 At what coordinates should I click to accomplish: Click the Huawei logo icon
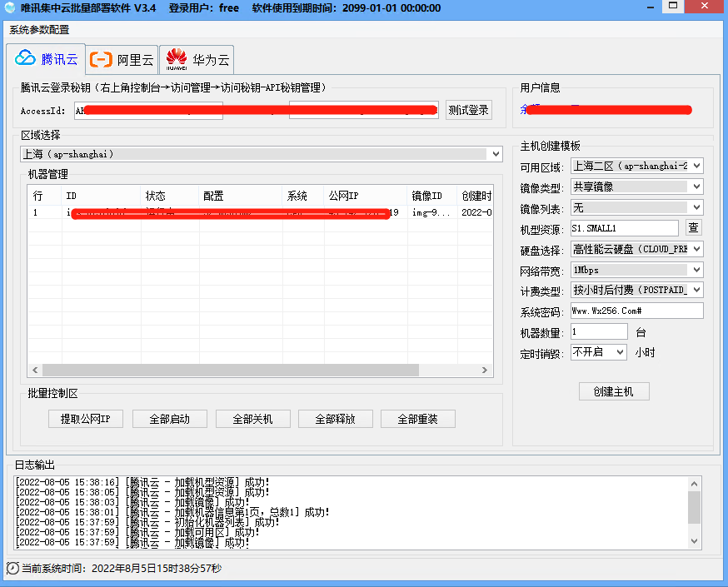(x=177, y=59)
